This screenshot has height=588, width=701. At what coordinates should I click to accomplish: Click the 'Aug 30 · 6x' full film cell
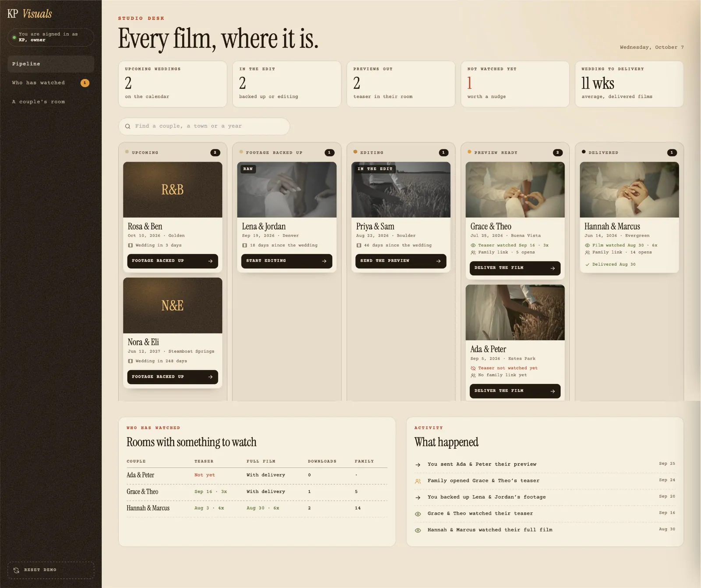click(263, 508)
